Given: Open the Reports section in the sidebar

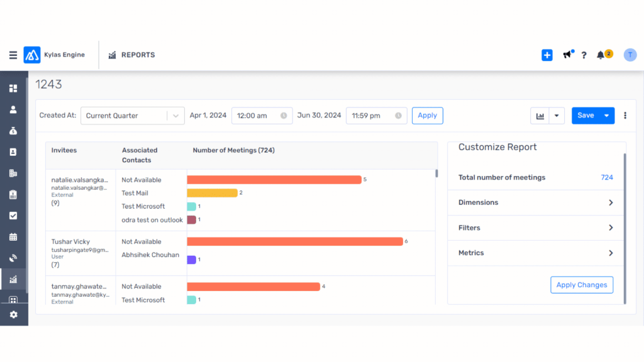Looking at the screenshot, I should (13, 278).
